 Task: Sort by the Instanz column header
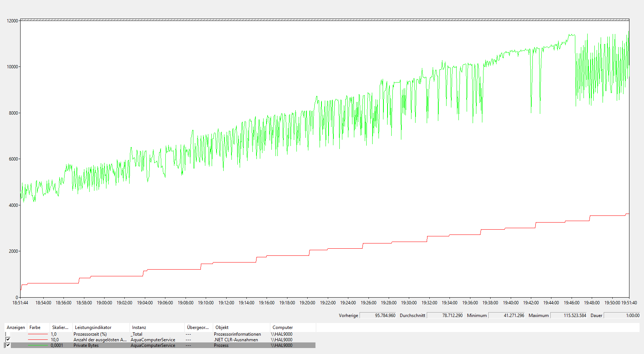click(139, 327)
